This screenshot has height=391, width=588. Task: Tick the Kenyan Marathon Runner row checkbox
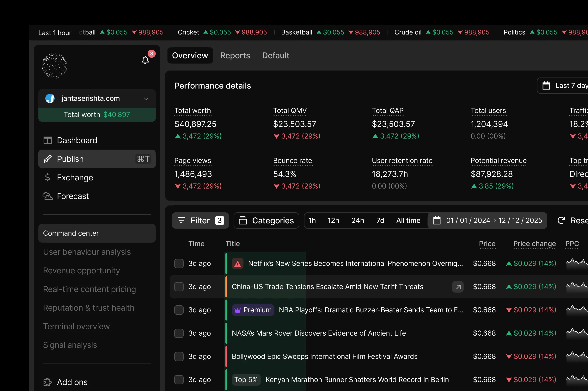click(x=179, y=380)
